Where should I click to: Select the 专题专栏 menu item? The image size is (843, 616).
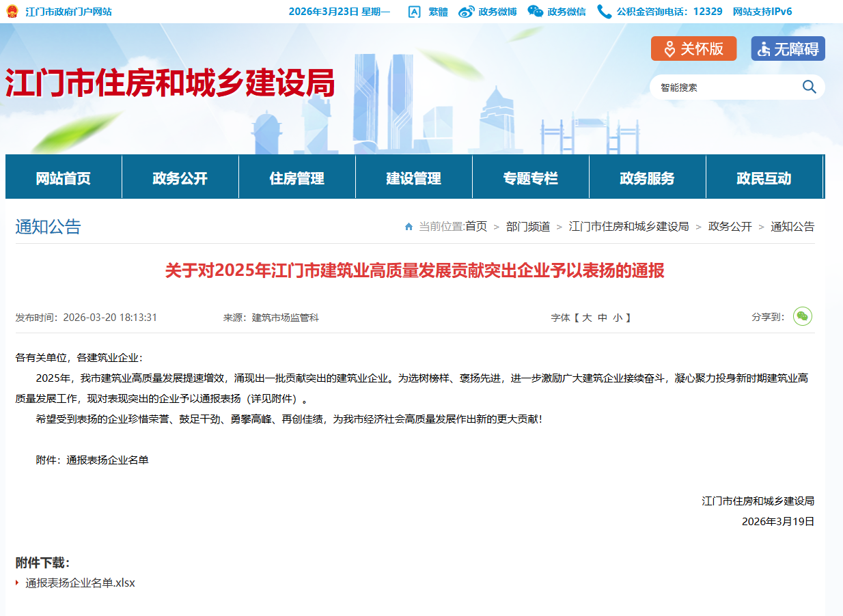point(531,178)
